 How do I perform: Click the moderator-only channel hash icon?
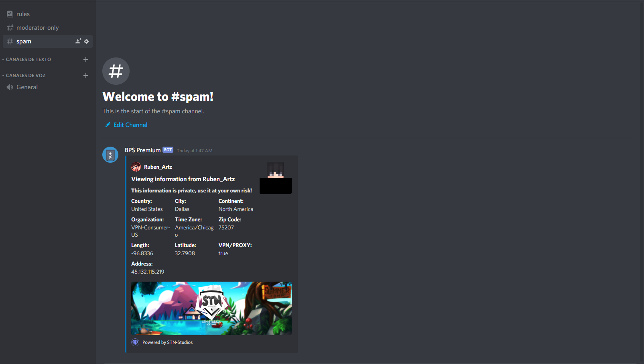[10, 28]
